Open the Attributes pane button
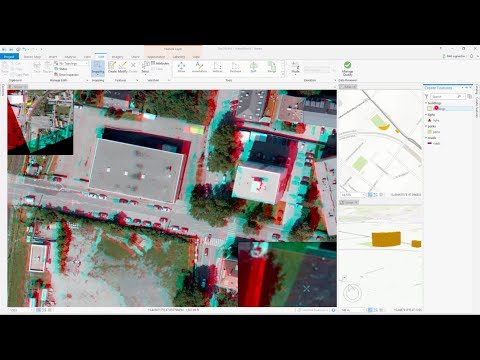This screenshot has width=480, height=360. pyautogui.click(x=160, y=63)
